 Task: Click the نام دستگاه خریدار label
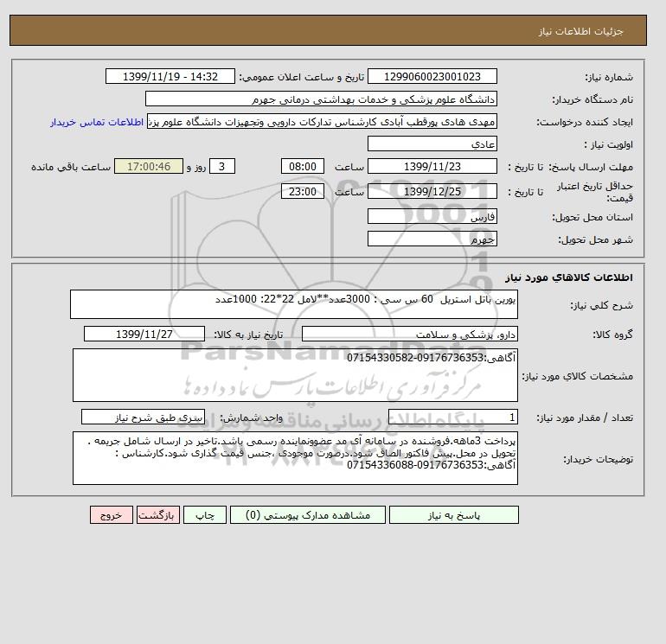(x=592, y=99)
